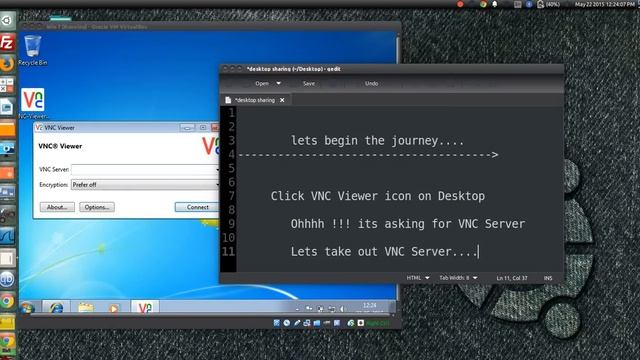The image size is (640, 360).
Task: Click the VirtualBox hard disk status icon
Action: (x=276, y=323)
